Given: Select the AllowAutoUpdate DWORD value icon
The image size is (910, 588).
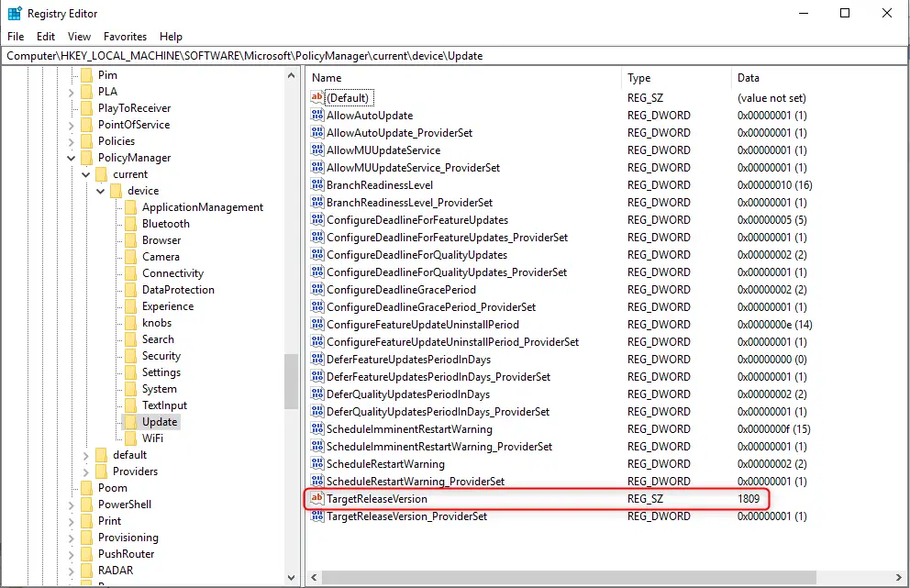Looking at the screenshot, I should coord(316,115).
